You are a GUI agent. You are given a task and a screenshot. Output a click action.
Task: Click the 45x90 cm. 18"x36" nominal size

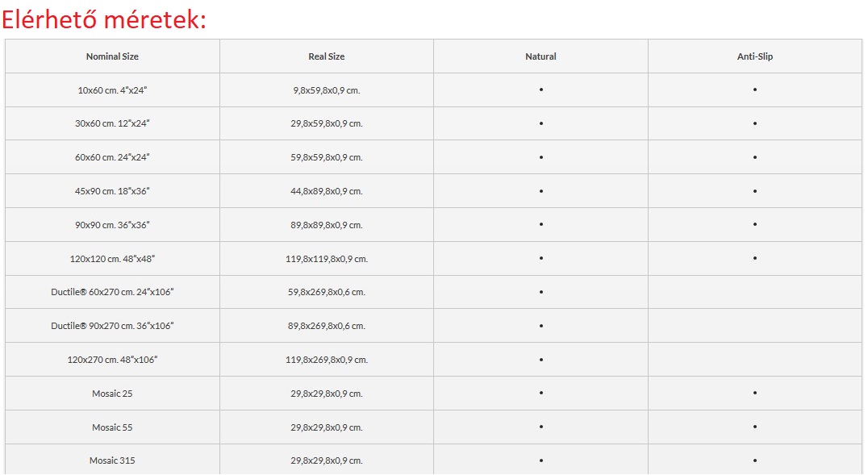coord(112,191)
